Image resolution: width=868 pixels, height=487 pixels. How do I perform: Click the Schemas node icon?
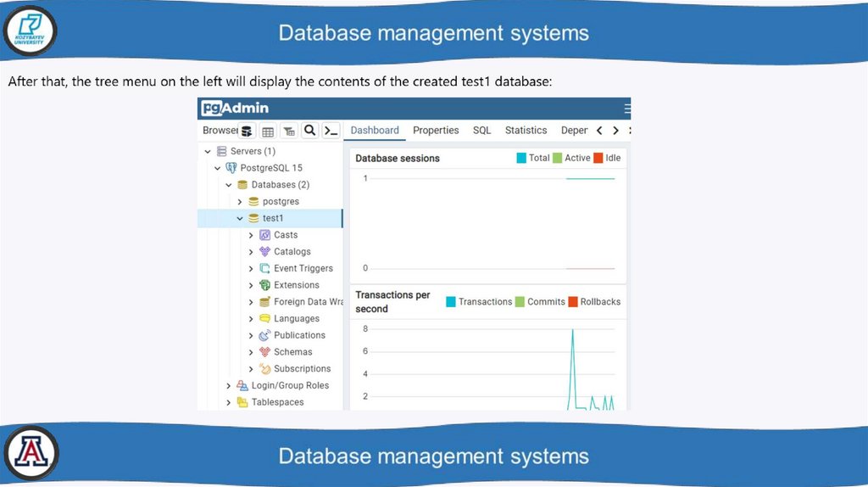point(265,352)
